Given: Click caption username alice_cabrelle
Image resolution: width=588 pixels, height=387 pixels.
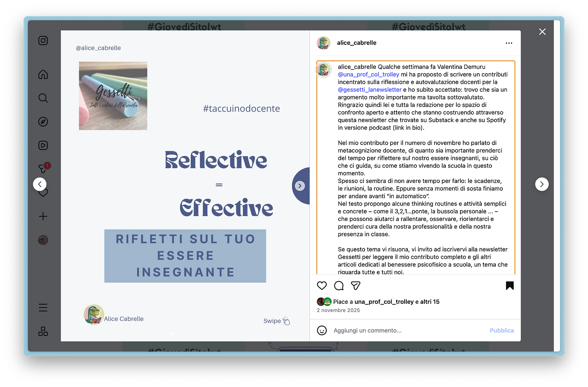Looking at the screenshot, I should [357, 67].
